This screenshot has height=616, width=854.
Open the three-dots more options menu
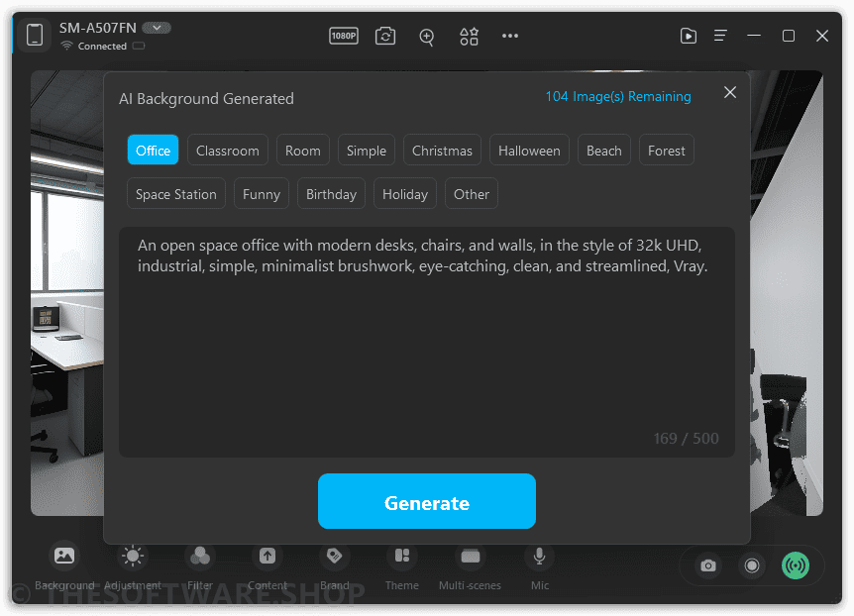click(510, 36)
